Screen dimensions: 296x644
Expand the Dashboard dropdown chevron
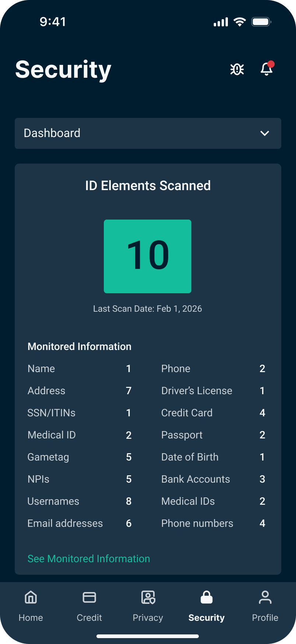(265, 133)
